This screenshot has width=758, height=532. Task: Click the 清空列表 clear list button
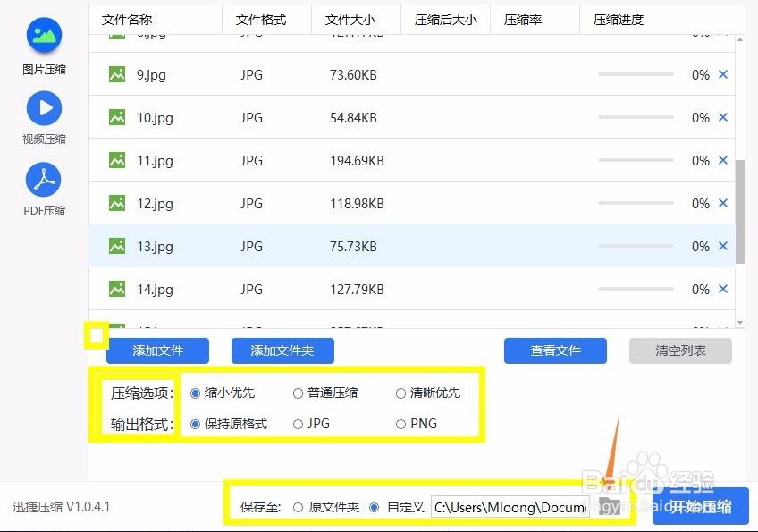[x=679, y=350]
